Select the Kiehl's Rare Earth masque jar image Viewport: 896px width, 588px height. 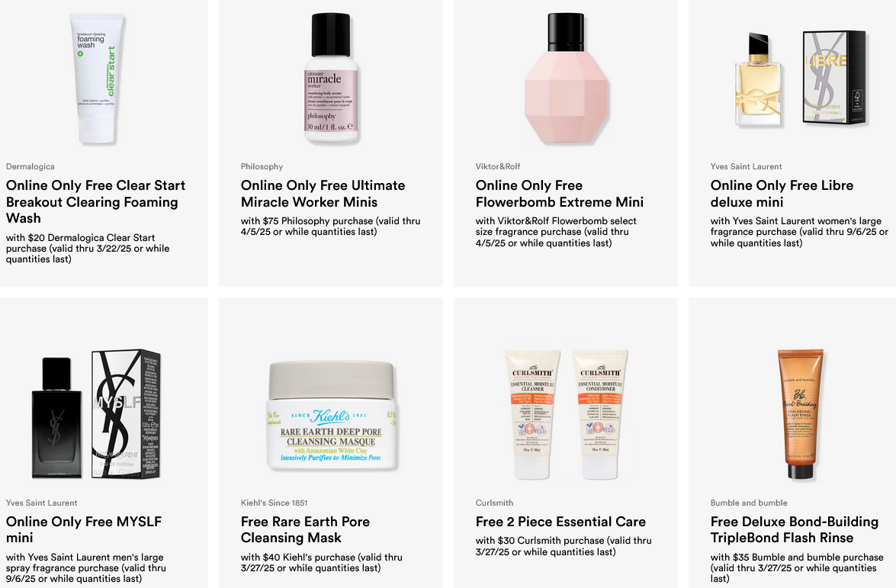[332, 416]
